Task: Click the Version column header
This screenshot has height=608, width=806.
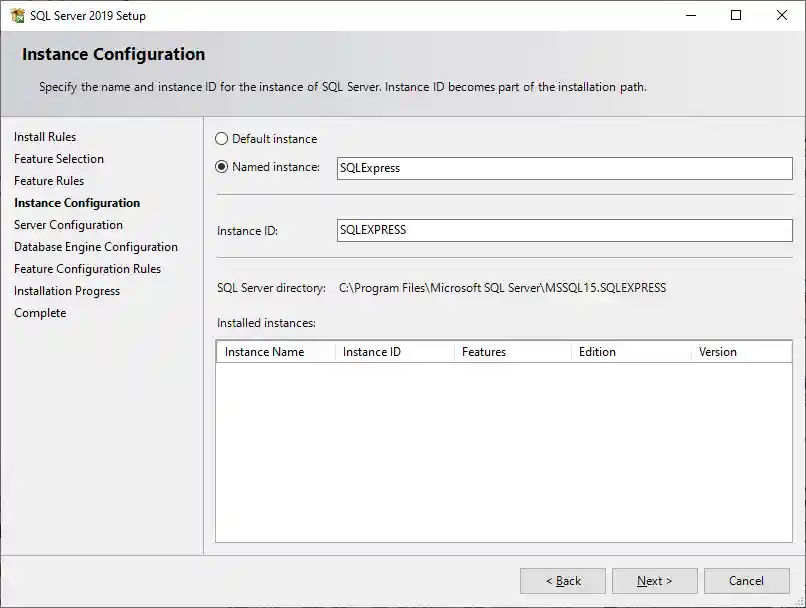Action: pyautogui.click(x=726, y=352)
